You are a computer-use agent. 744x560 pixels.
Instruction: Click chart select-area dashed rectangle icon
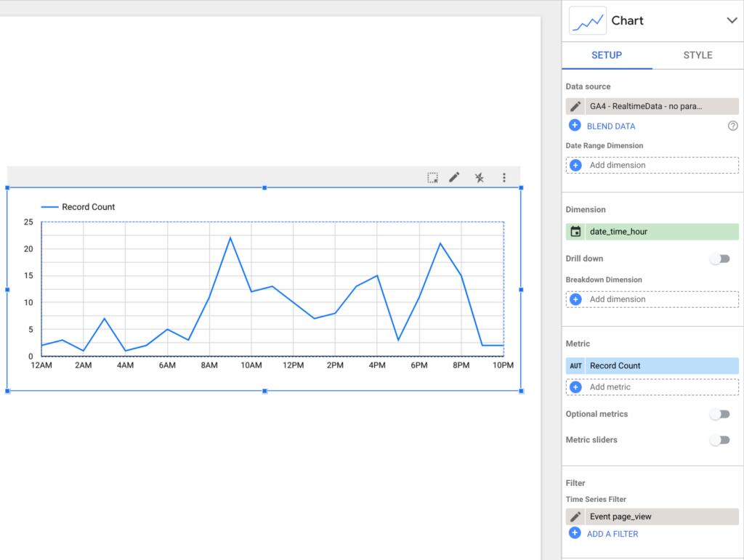pos(432,178)
